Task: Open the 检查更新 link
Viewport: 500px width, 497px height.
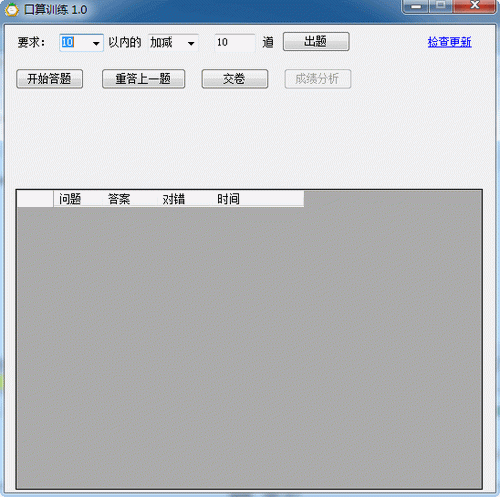Action: tap(449, 42)
